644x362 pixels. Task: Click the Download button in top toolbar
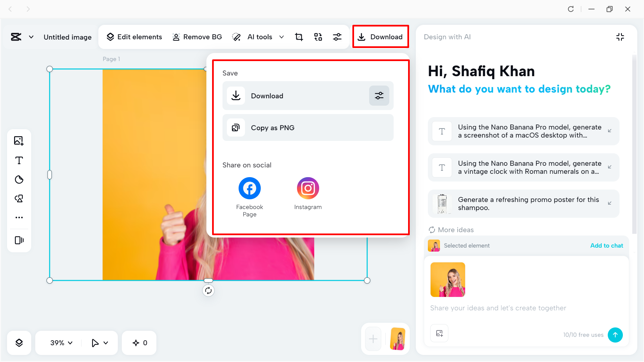click(380, 37)
